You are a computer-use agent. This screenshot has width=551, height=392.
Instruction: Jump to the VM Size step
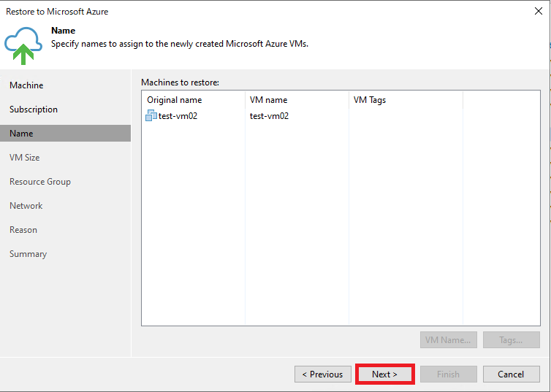[x=25, y=158]
